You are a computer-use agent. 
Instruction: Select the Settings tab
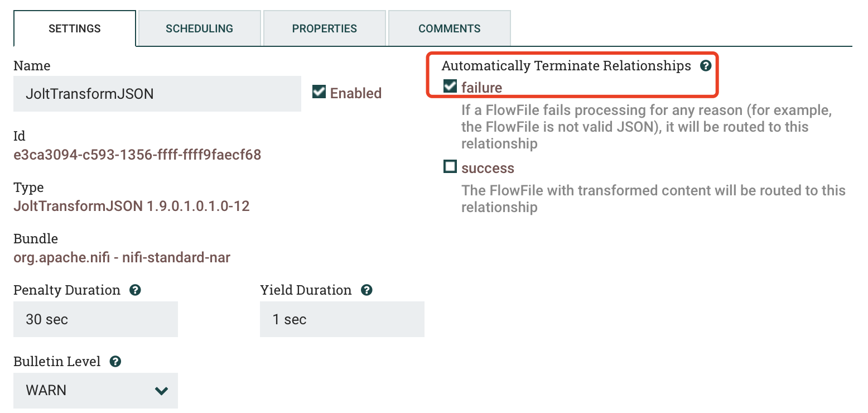pos(75,28)
